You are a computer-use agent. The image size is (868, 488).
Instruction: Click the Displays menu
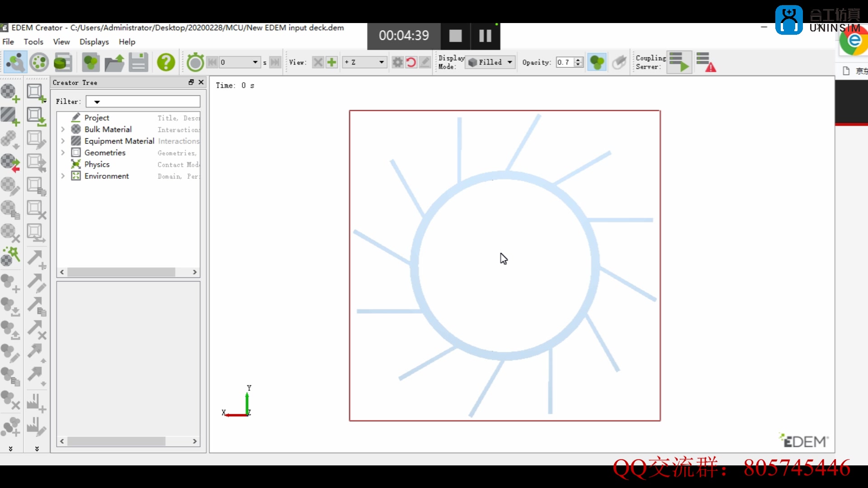(94, 41)
